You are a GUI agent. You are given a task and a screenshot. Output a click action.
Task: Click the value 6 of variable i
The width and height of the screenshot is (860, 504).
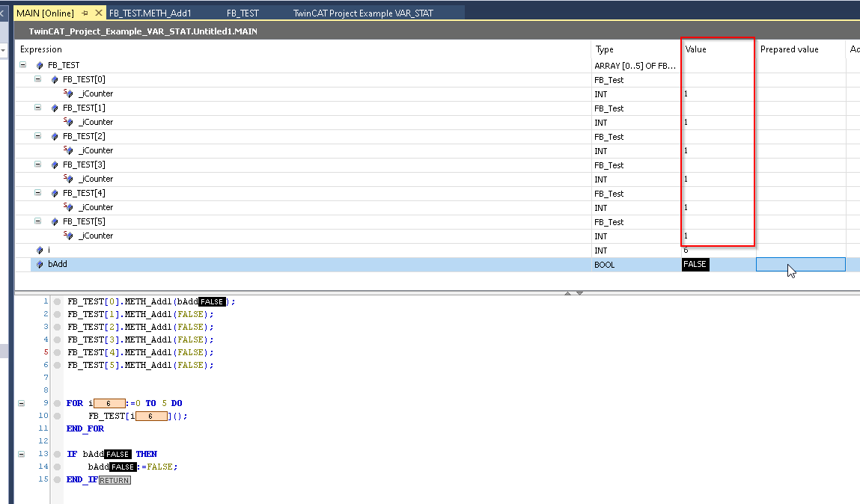click(x=686, y=251)
